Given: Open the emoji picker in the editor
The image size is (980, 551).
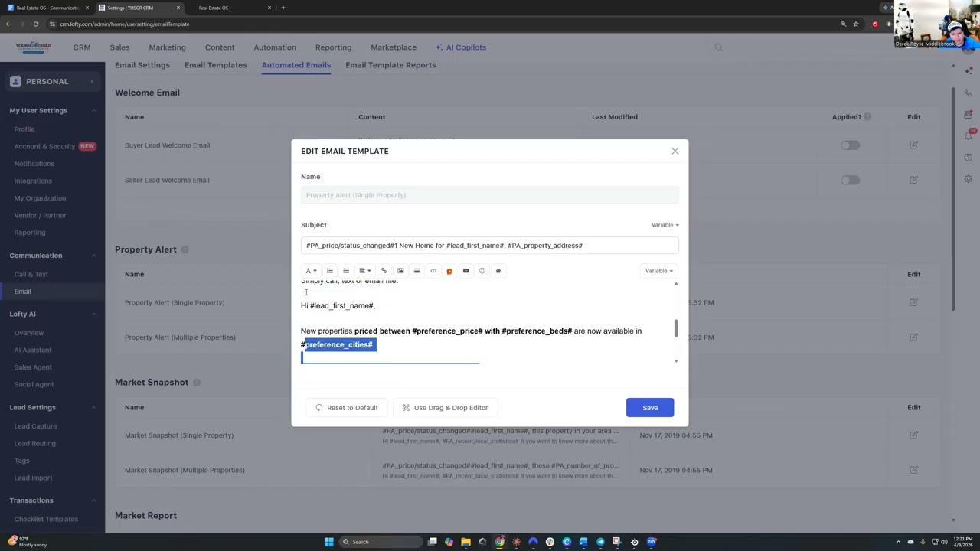Looking at the screenshot, I should click(482, 271).
